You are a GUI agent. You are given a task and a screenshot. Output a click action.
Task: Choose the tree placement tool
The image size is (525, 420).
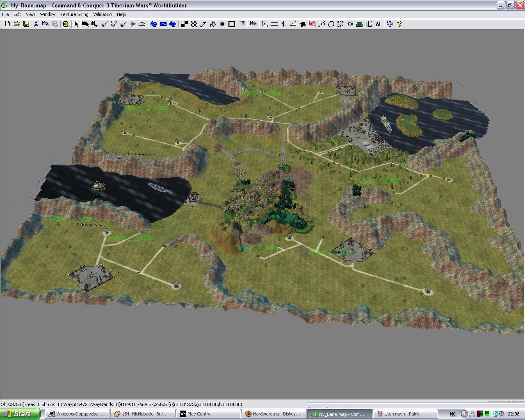pyautogui.click(x=283, y=24)
